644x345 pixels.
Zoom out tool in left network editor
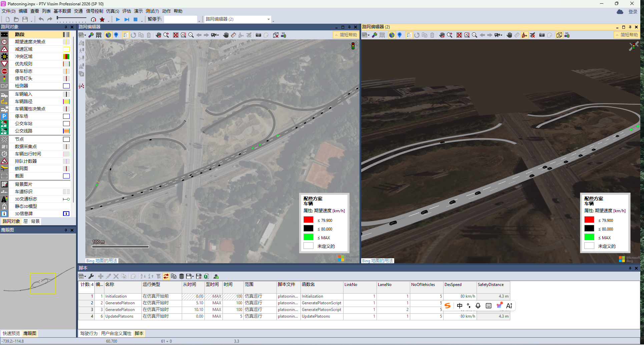click(191, 35)
